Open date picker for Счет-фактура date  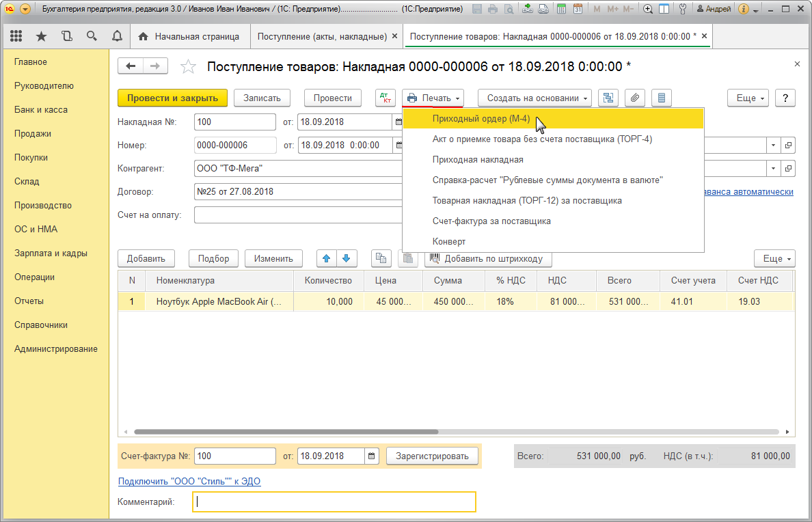(x=372, y=456)
